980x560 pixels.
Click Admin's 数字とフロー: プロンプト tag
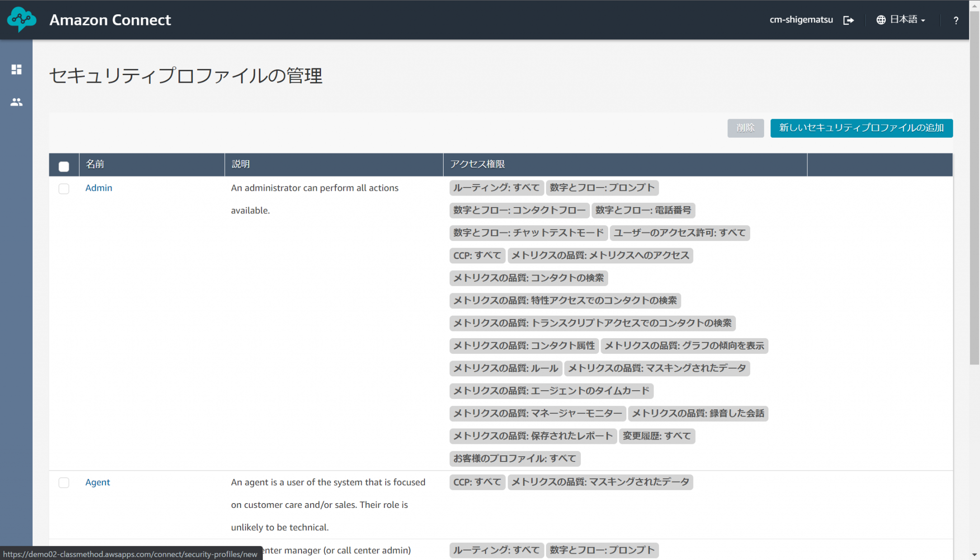click(602, 188)
